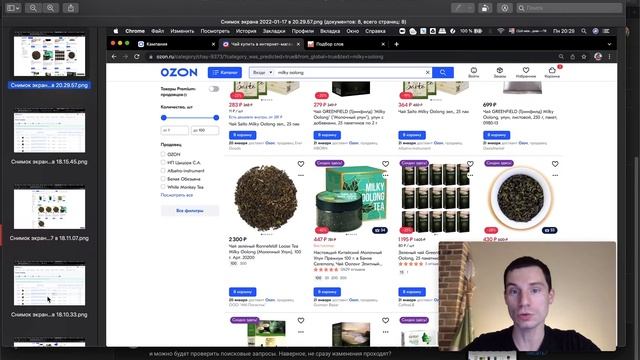Add the 447 ₽ Milky Oolong tea to cart
This screenshot has width=640, height=360.
pos(327,292)
